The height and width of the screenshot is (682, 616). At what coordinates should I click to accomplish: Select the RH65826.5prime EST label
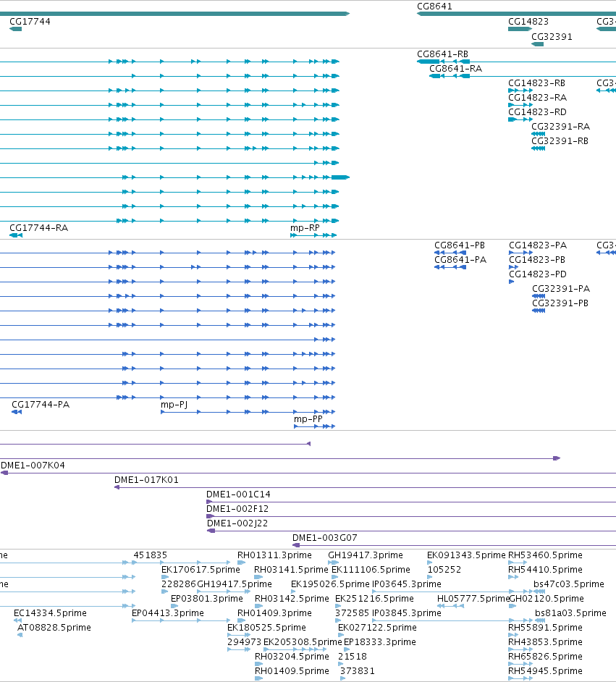pos(545,657)
